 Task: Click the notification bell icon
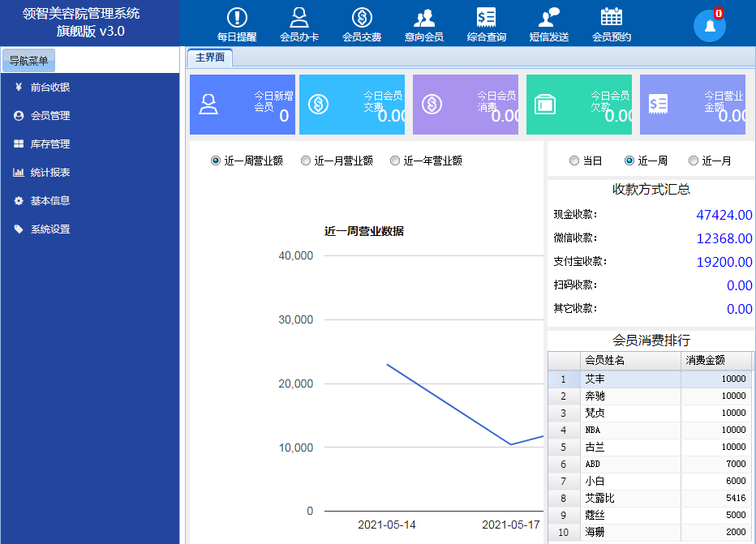[x=710, y=26]
